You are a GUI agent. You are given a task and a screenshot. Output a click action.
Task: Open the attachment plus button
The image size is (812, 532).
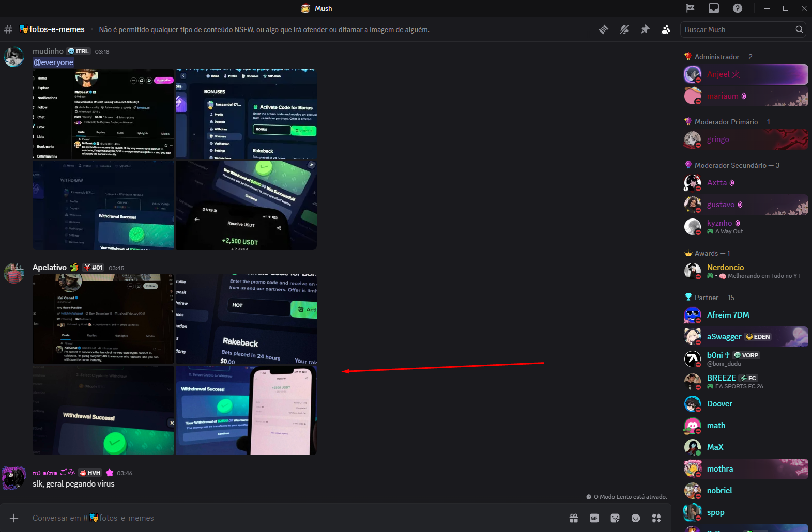(14, 518)
